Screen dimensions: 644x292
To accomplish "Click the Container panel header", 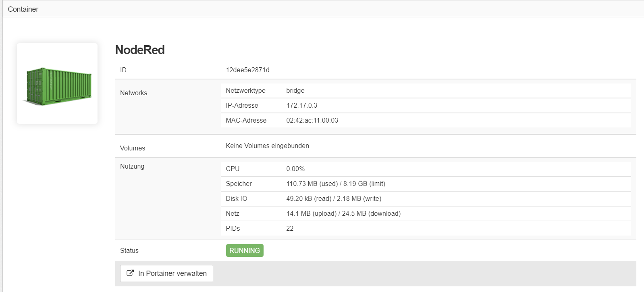I will coord(323,9).
